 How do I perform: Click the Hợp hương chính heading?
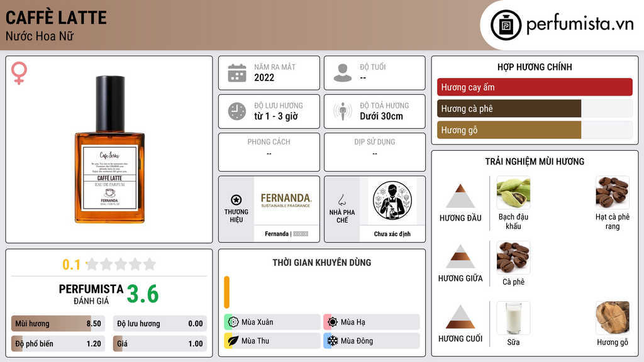[535, 67]
